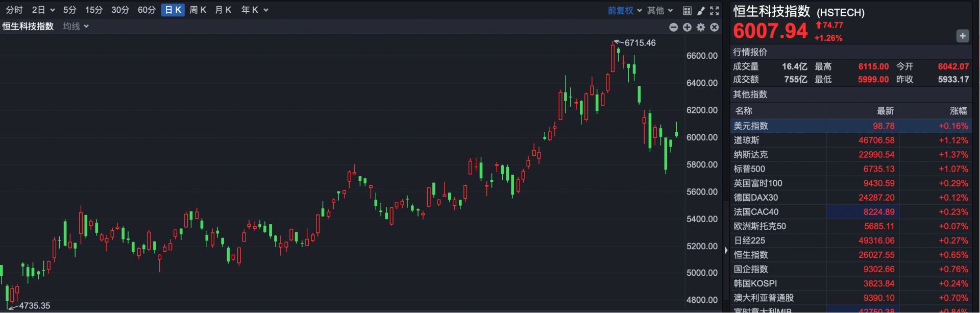Screen dimensions: 980x313
Task: Zoom out chart with minus icon
Action: 673,27
